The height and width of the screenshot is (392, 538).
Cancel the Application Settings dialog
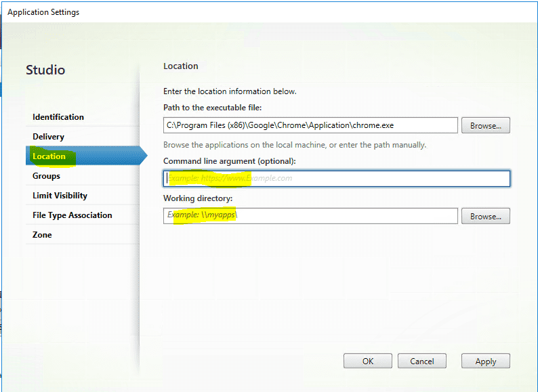422,361
